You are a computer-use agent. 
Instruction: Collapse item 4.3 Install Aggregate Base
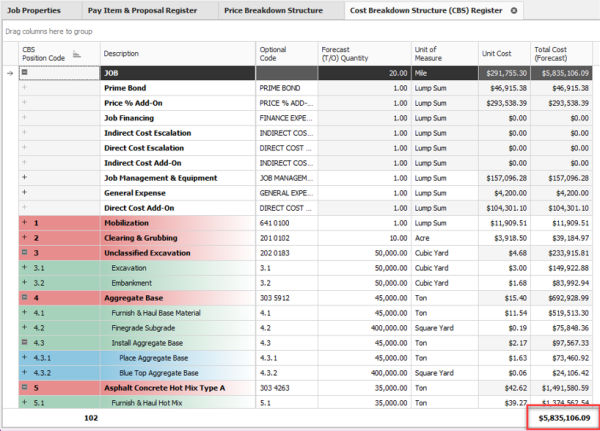[24, 342]
